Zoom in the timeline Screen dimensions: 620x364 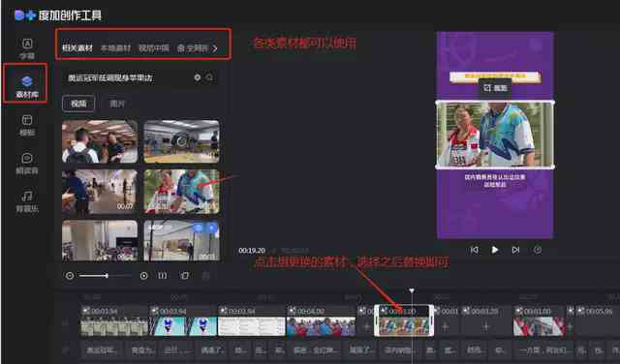click(144, 276)
